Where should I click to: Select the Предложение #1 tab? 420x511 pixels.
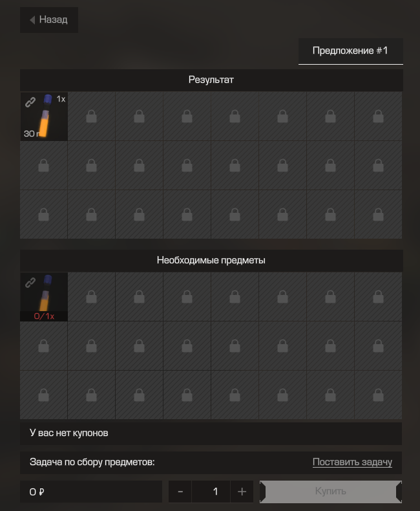(351, 51)
